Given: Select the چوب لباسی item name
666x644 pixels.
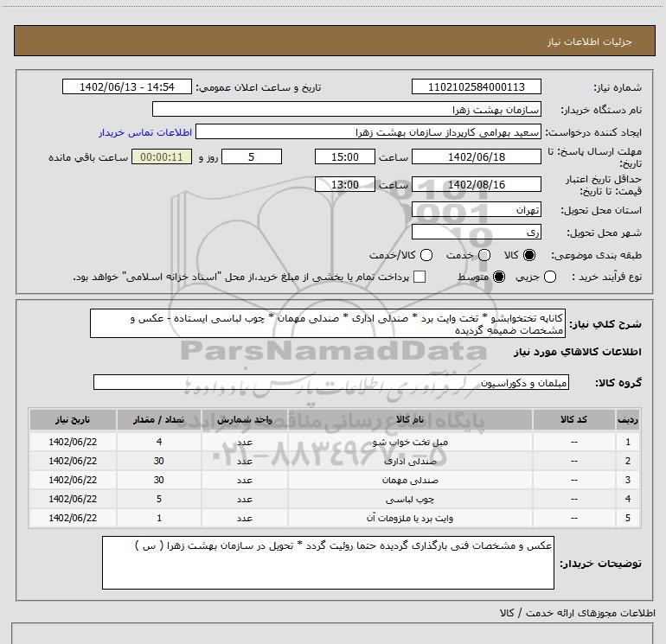Looking at the screenshot, I should [410, 500].
